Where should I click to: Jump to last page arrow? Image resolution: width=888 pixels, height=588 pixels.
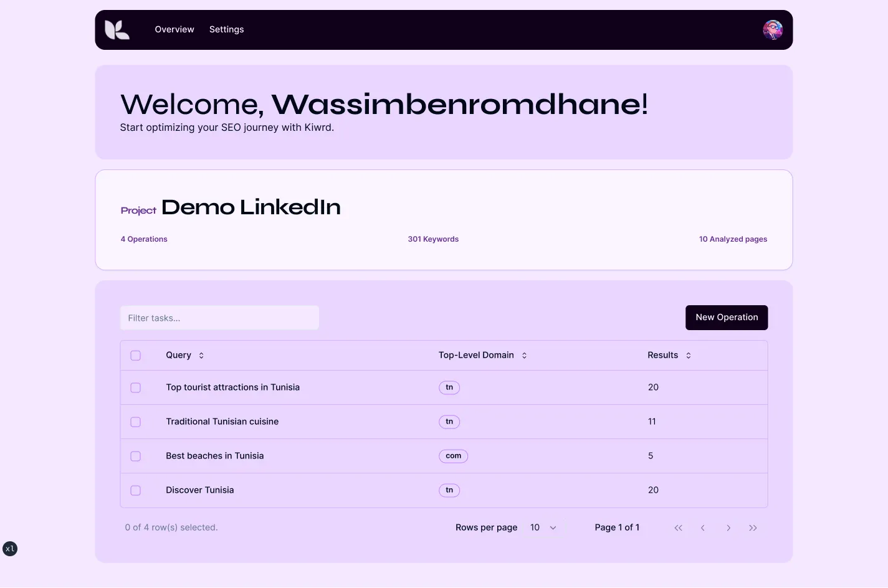tap(753, 528)
